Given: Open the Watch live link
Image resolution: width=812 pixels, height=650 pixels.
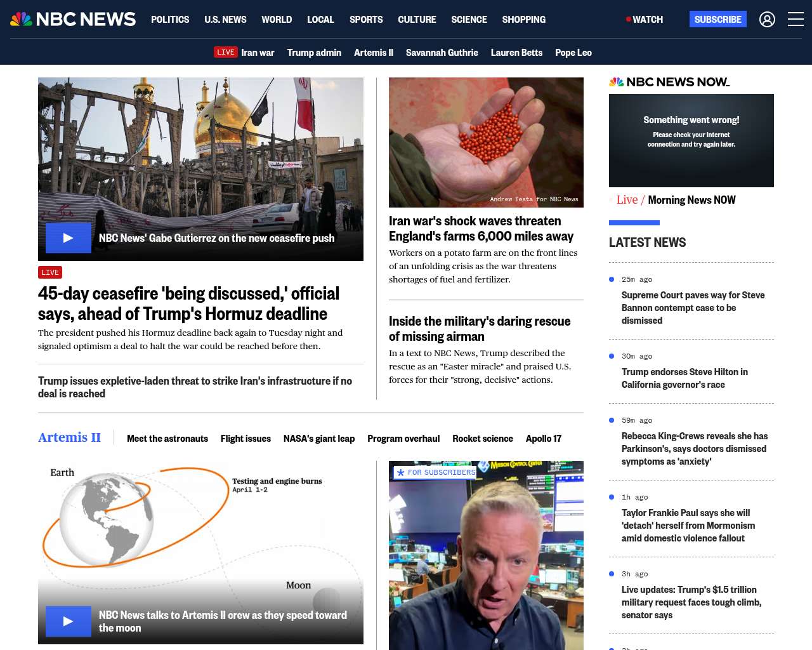Looking at the screenshot, I should tap(645, 20).
